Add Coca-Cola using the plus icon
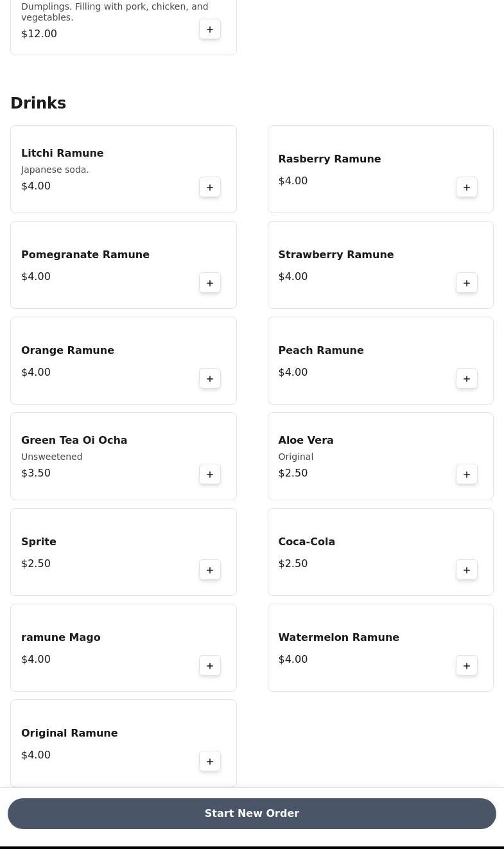504x849 pixels. pyautogui.click(x=467, y=570)
